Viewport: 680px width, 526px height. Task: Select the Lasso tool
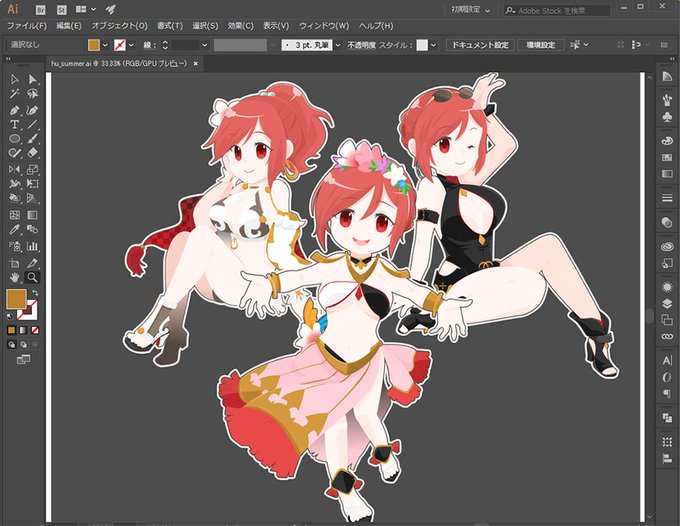[32, 94]
